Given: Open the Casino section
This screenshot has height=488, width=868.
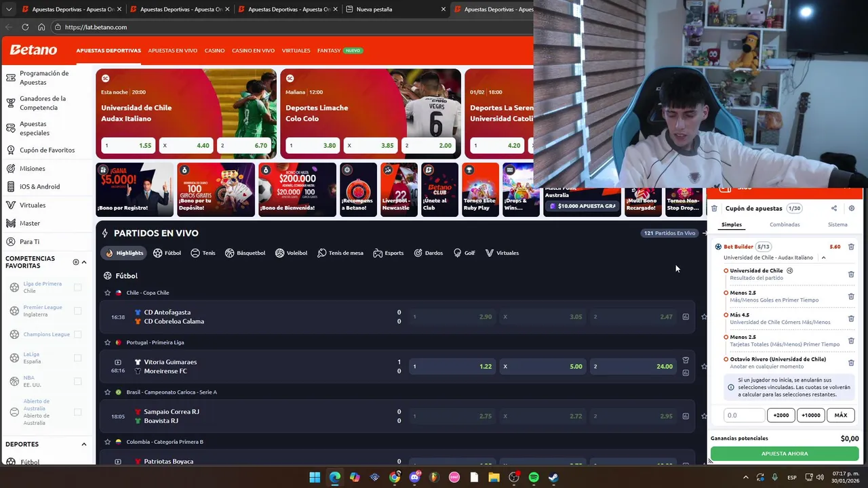Looking at the screenshot, I should [215, 51].
